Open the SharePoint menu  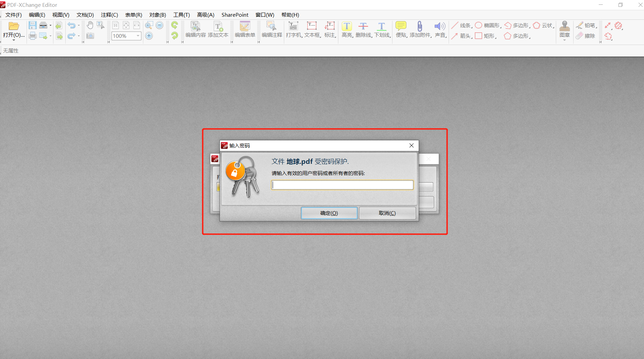235,15
